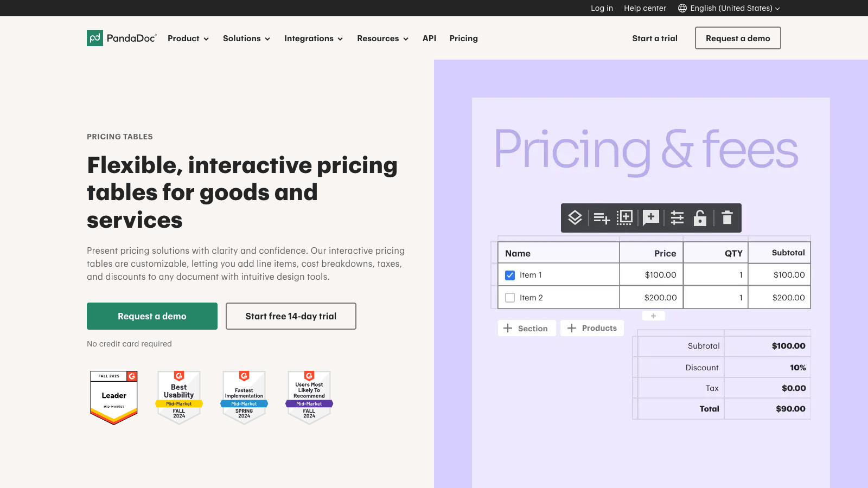Click the summary Subtotal $100.00 value

point(789,346)
